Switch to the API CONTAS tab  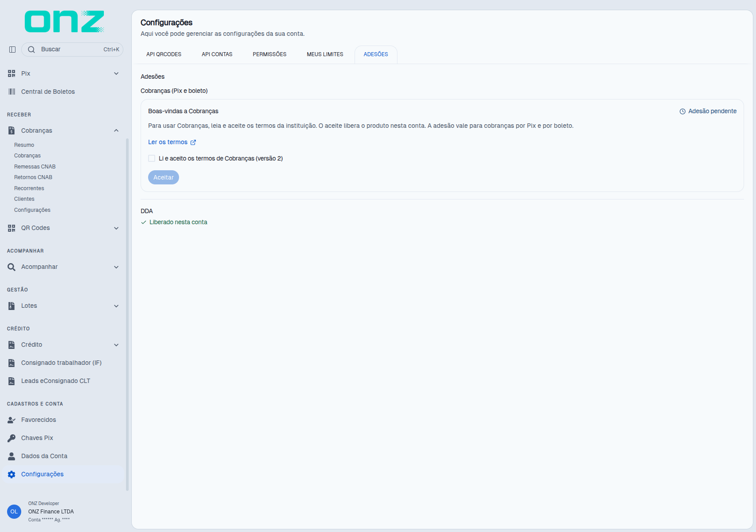click(217, 54)
